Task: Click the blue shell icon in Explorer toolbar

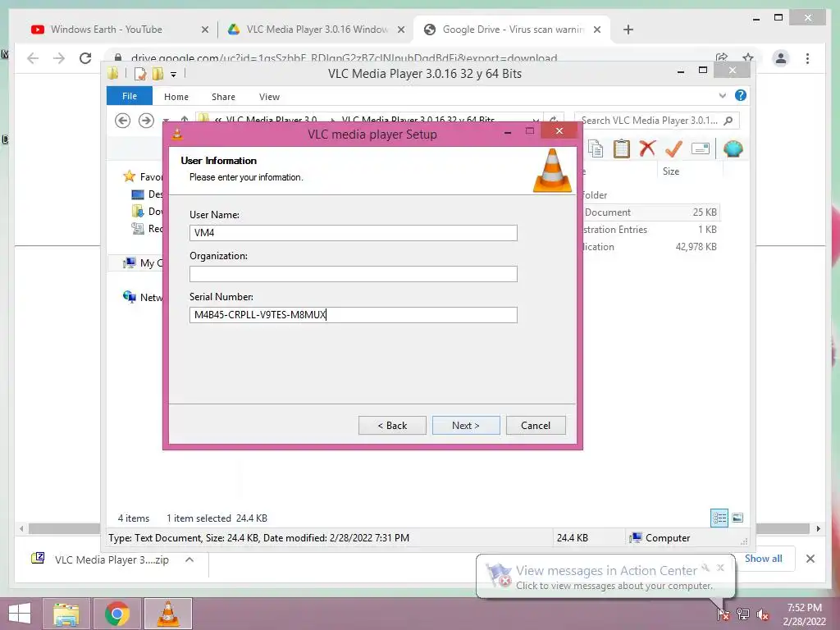Action: [x=733, y=148]
